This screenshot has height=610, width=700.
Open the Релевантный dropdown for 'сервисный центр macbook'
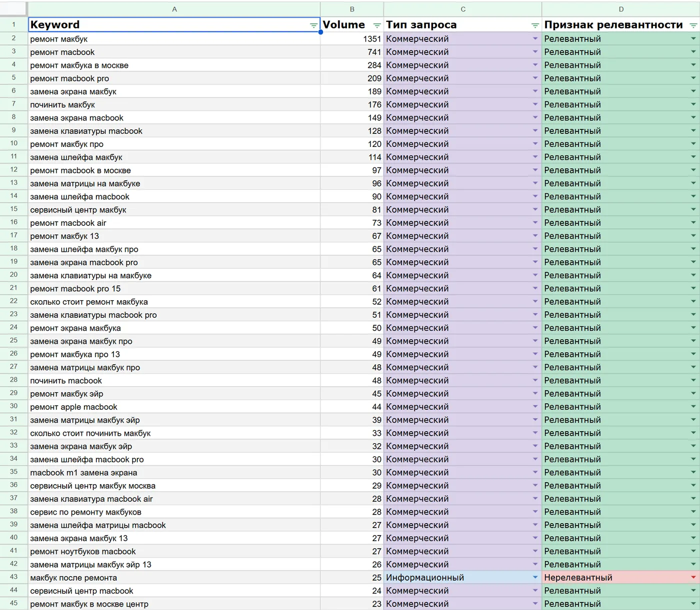693,591
